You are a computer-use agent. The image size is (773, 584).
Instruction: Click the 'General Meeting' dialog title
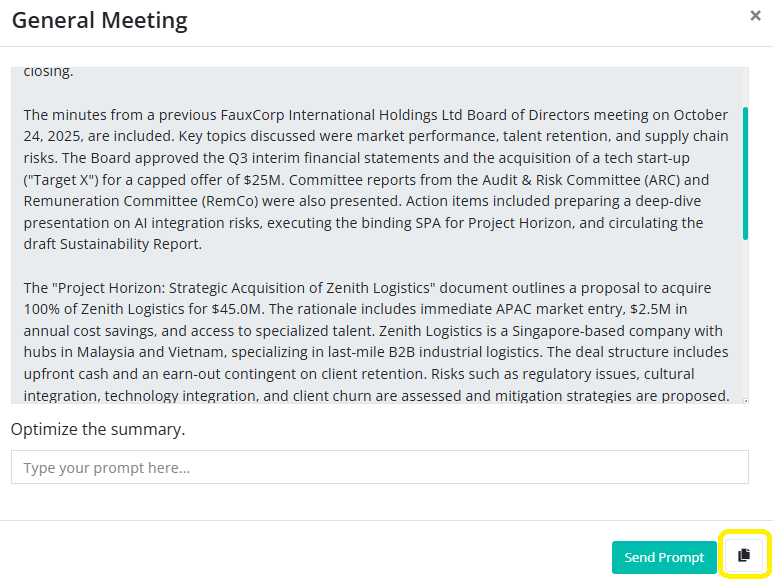coord(99,20)
